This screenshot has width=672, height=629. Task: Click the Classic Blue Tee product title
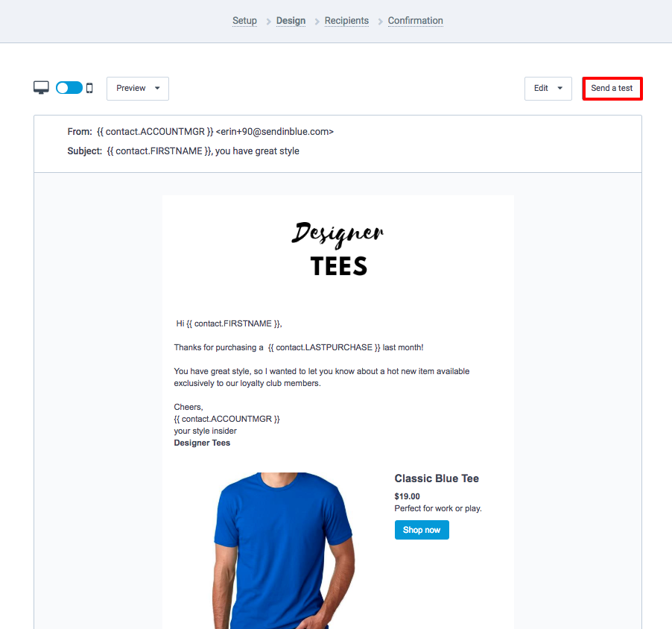click(x=437, y=478)
